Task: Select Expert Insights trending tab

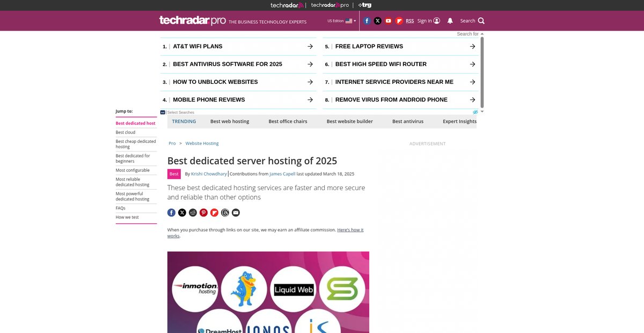Action: coord(459,121)
